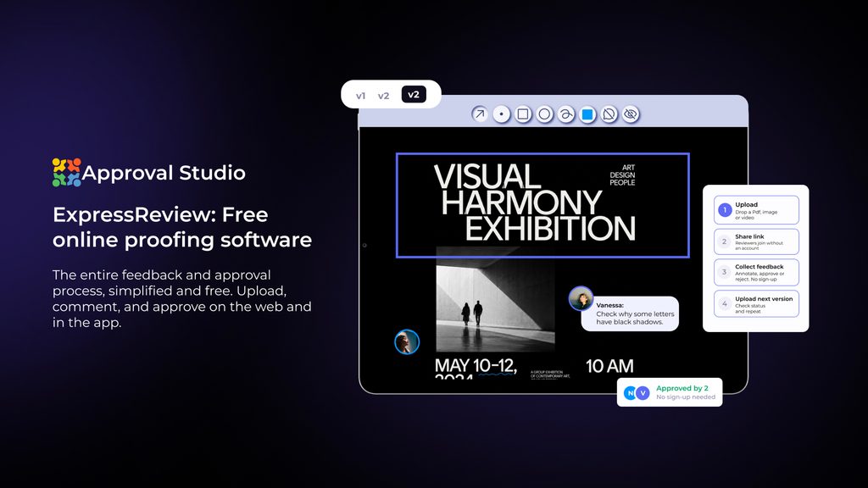Select step 4 Upload next version card

[756, 304]
